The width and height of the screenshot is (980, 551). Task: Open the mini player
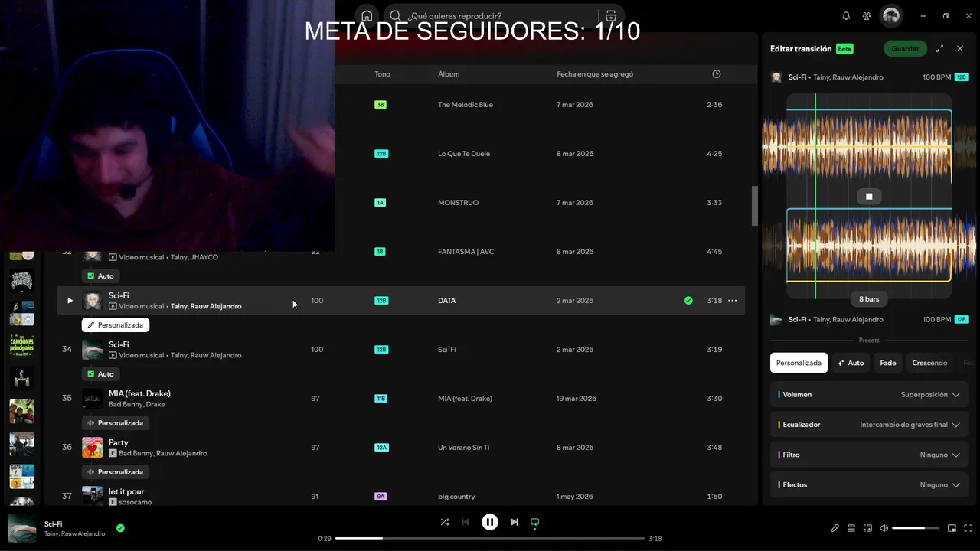[x=952, y=528]
